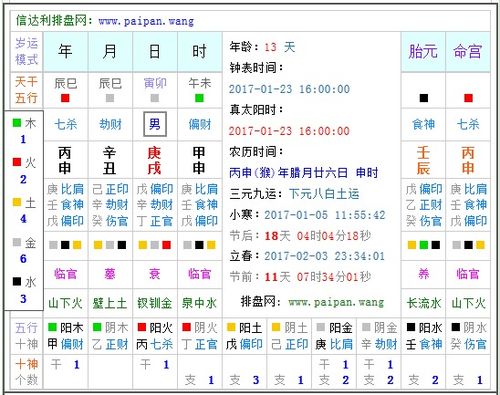Click the black square in 胎元 五行 row
500x395 pixels.
coord(424,98)
